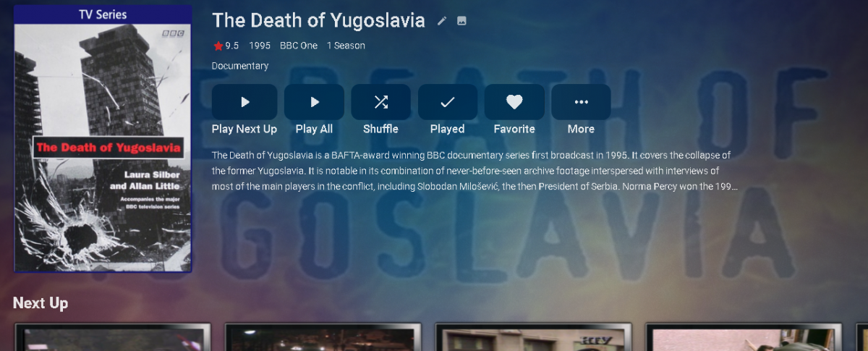Expand the truncated series overview text
Screen dimensions: 868x351
[475, 171]
